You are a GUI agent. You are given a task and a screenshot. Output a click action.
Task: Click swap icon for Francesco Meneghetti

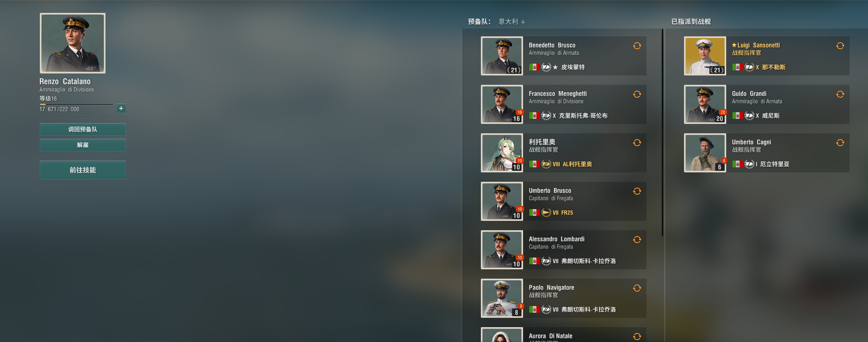(x=637, y=94)
